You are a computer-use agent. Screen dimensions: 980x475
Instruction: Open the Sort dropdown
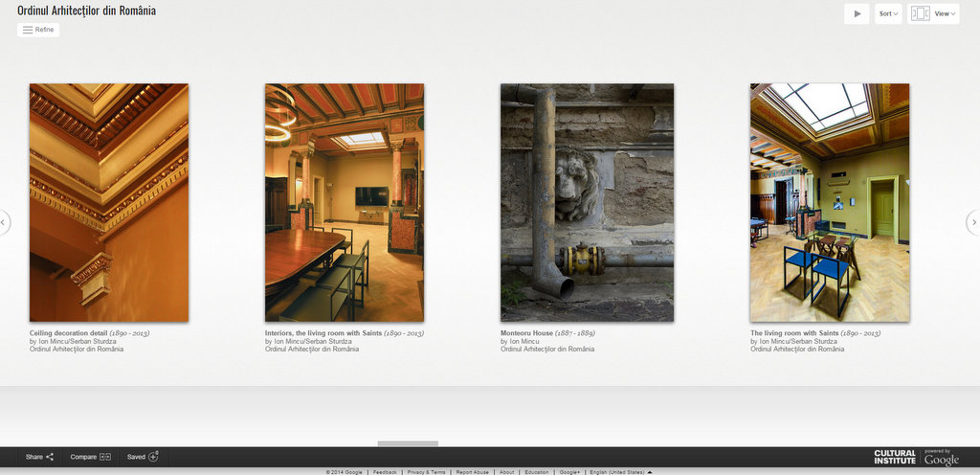coord(888,13)
